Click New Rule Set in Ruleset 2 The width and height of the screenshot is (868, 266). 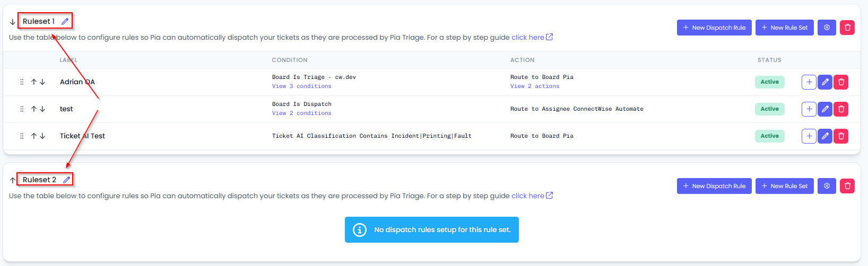click(785, 186)
